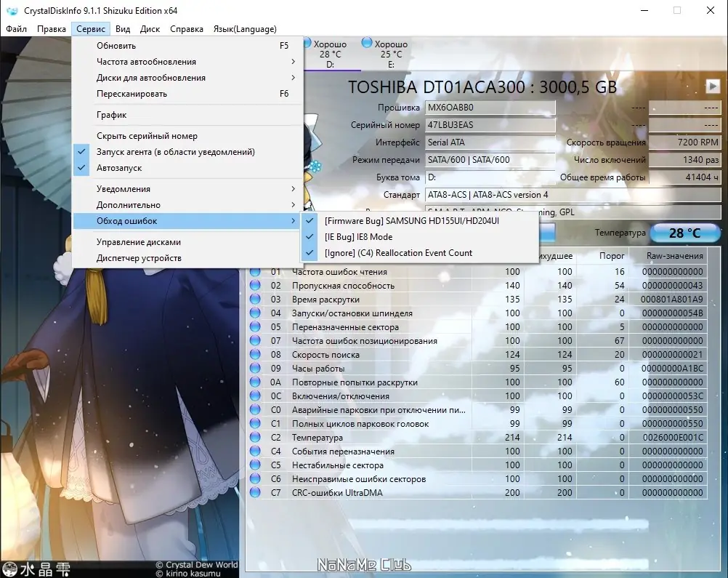
Task: Click status orb for attribute 02
Action: click(x=255, y=285)
